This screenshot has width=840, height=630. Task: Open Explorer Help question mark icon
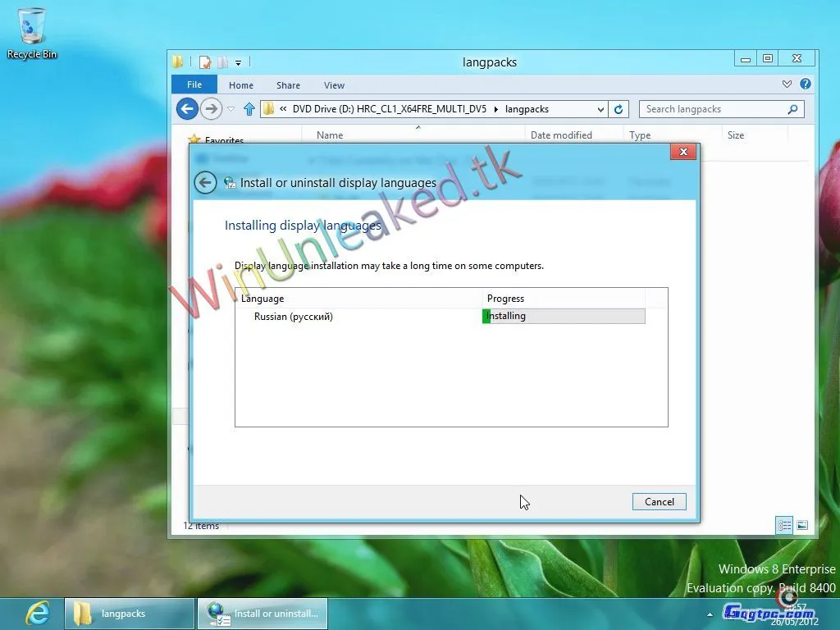[x=806, y=84]
